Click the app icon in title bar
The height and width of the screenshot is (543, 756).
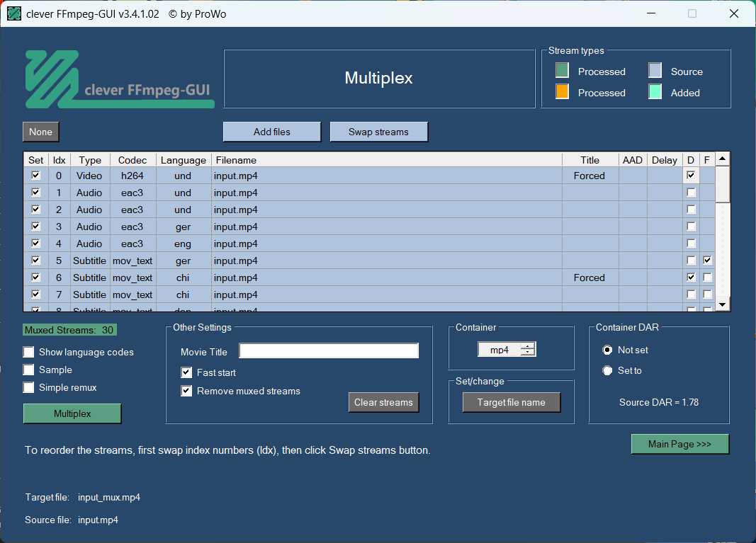(14, 13)
